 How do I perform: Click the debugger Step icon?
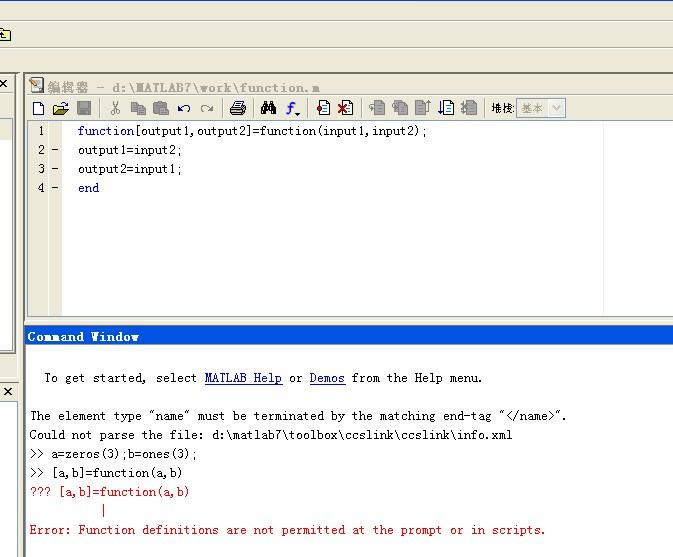pos(377,108)
